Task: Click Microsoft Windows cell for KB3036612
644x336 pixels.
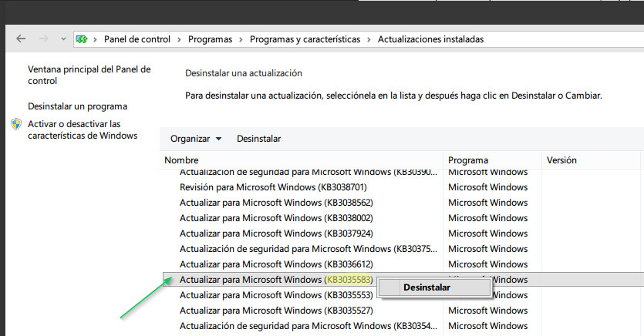Action: point(488,264)
